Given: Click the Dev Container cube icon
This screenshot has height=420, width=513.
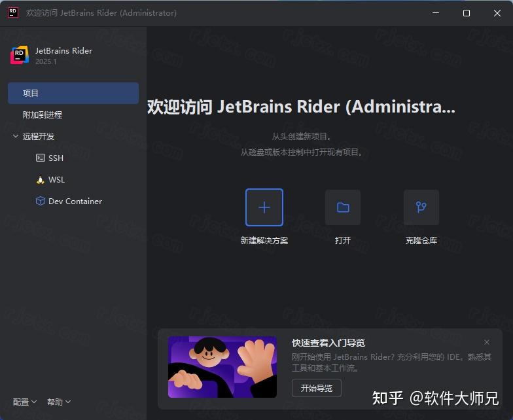Looking at the screenshot, I should pyautogui.click(x=41, y=201).
